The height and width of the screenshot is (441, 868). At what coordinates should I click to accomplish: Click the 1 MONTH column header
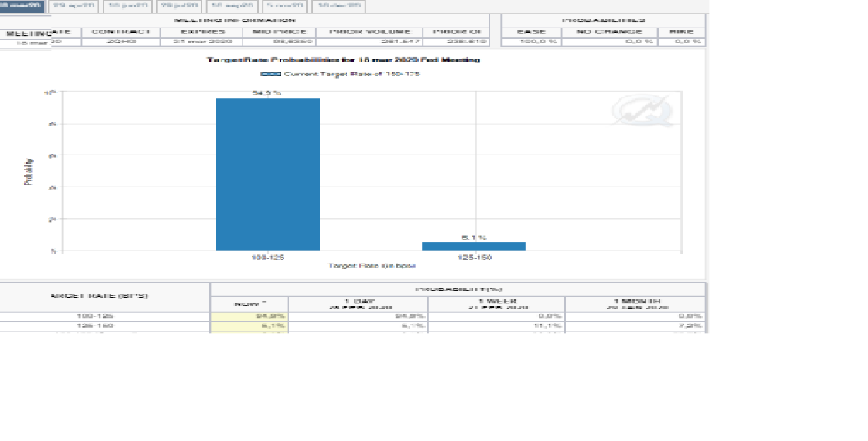click(635, 304)
